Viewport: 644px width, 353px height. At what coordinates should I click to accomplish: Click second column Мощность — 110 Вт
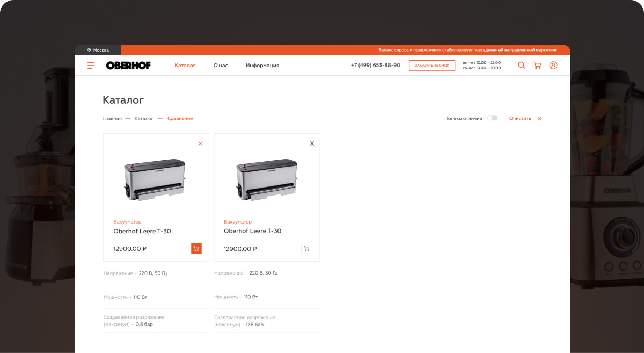[x=236, y=297]
